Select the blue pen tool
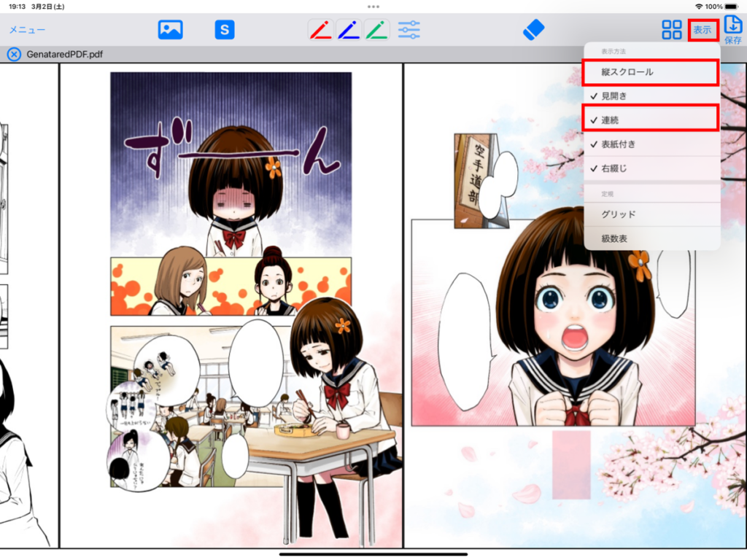 coord(349,29)
